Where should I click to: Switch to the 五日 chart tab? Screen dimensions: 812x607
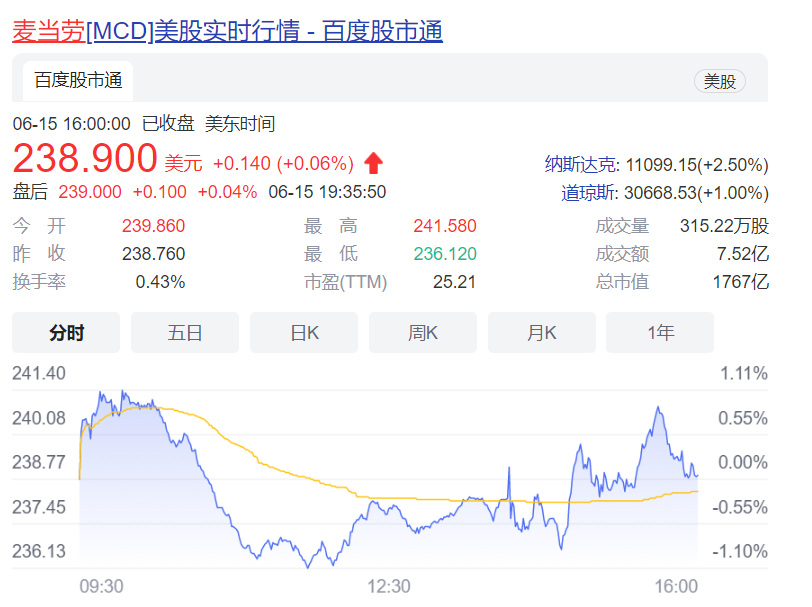[x=185, y=333]
